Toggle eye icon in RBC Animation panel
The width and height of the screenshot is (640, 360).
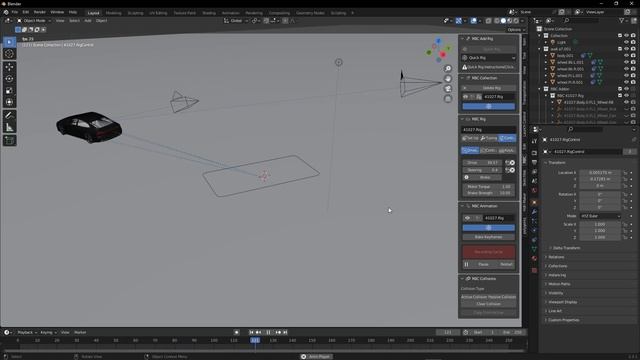(468, 218)
